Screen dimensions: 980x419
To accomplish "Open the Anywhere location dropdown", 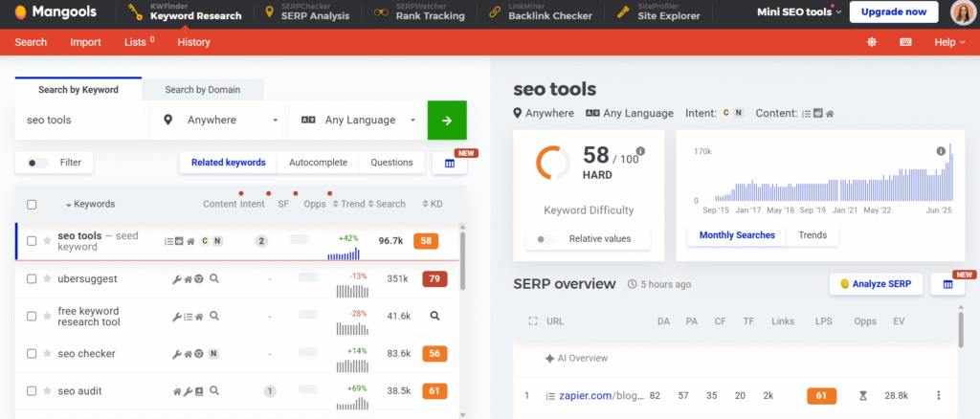I will [x=220, y=121].
